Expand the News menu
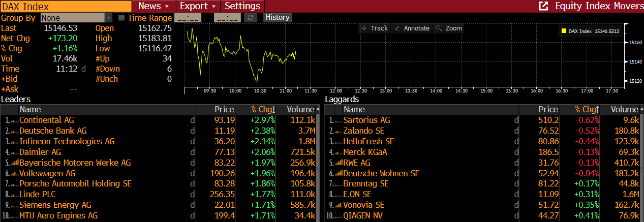644x222 pixels. (x=154, y=6)
